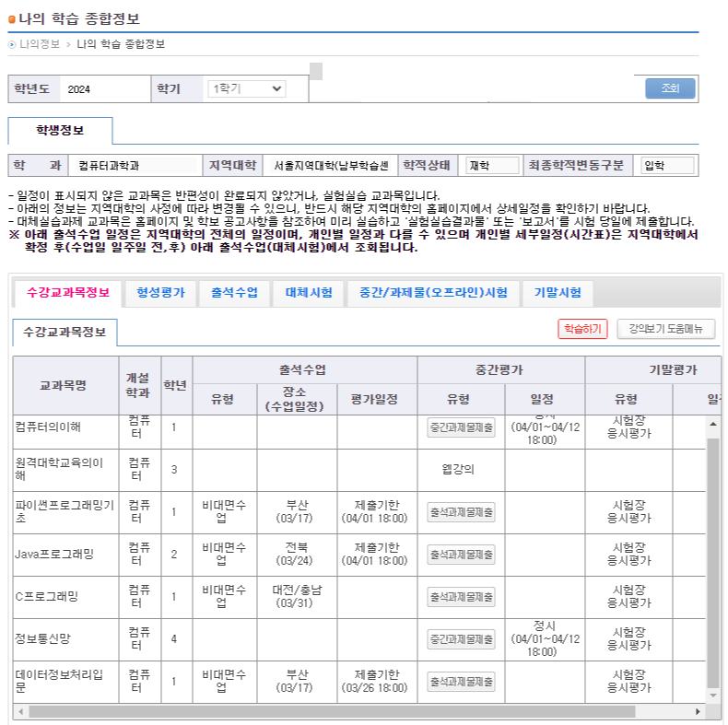The width and height of the screenshot is (728, 725).
Task: Click the horizontal scrollbar right arrow
Action: (x=698, y=711)
